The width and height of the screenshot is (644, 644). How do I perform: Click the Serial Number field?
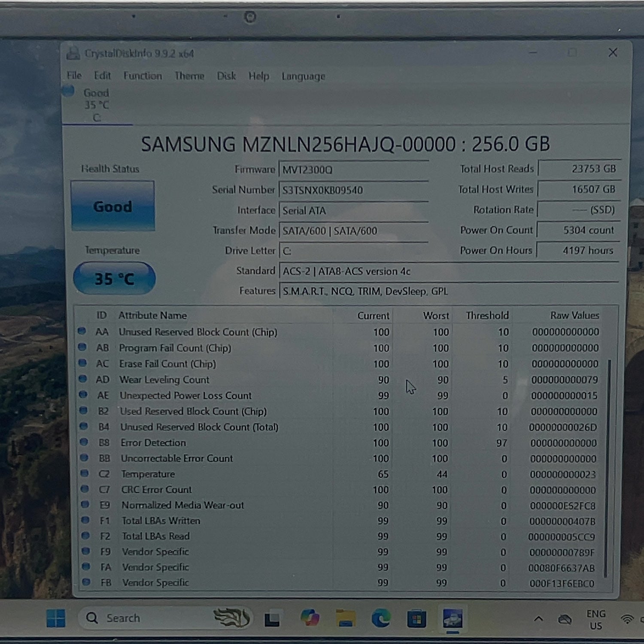pos(354,190)
